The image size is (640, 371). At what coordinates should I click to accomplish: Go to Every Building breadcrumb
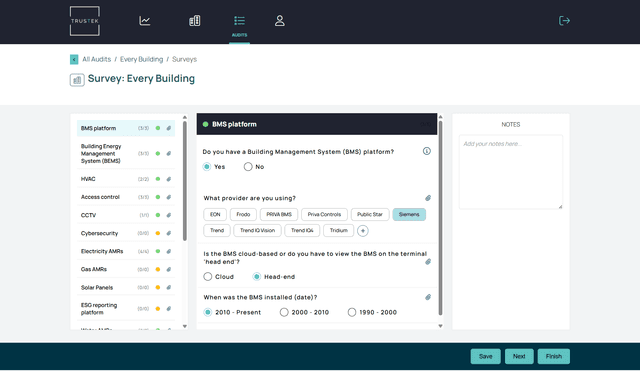pos(141,59)
